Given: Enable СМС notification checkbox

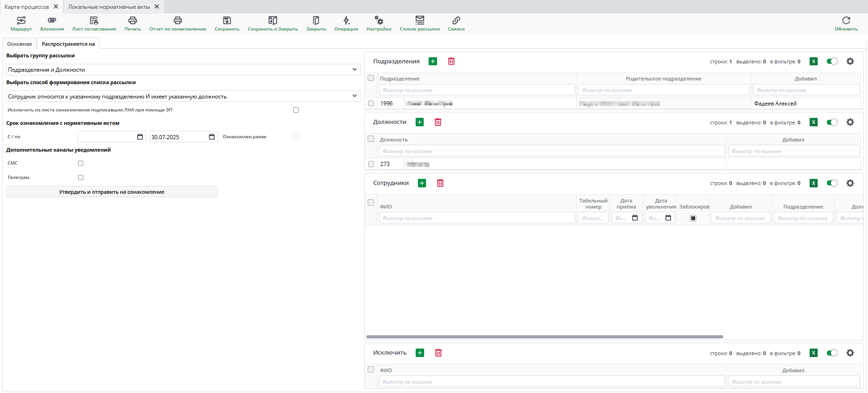Looking at the screenshot, I should pyautogui.click(x=80, y=163).
